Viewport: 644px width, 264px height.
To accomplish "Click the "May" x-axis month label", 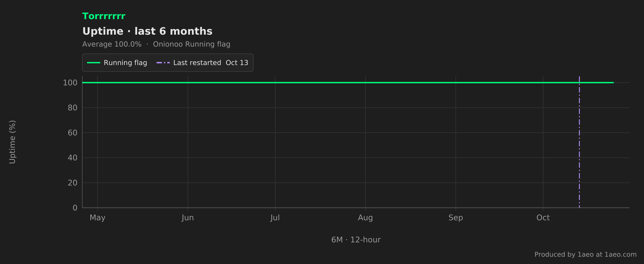I will click(x=97, y=218).
